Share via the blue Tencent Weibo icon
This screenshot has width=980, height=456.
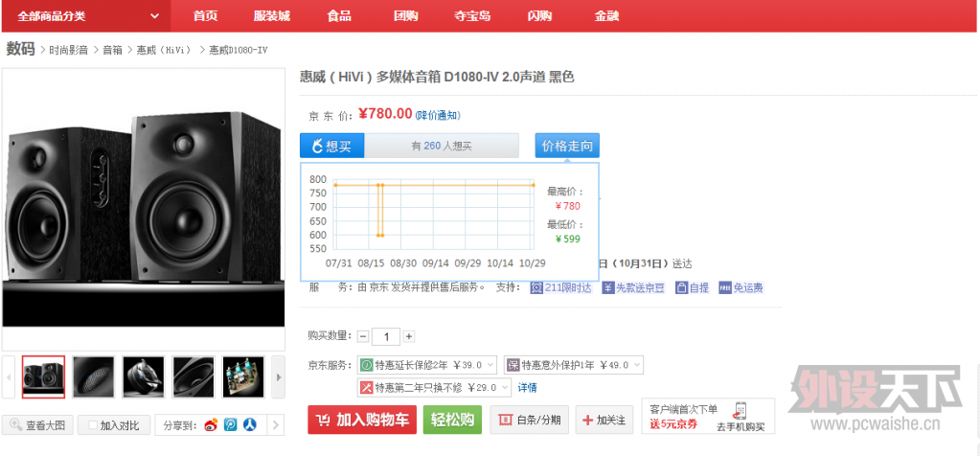click(231, 425)
